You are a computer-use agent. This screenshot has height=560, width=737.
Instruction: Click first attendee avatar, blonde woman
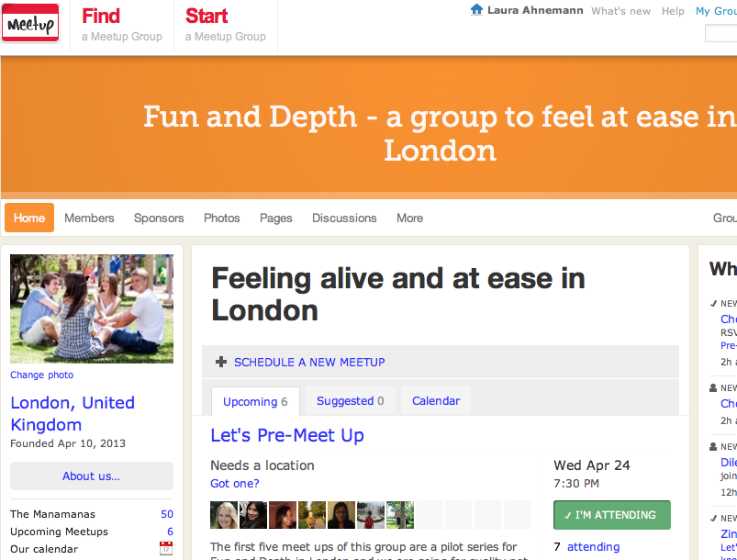[x=224, y=515]
